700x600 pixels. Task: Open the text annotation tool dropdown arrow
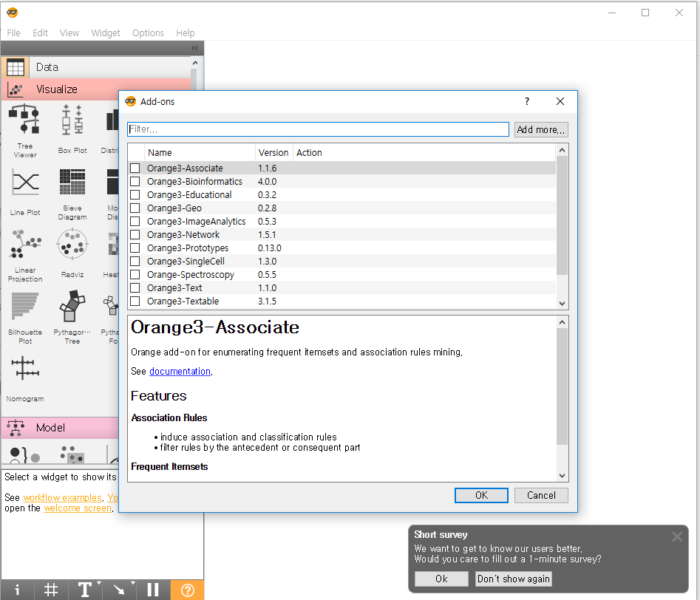point(99,583)
